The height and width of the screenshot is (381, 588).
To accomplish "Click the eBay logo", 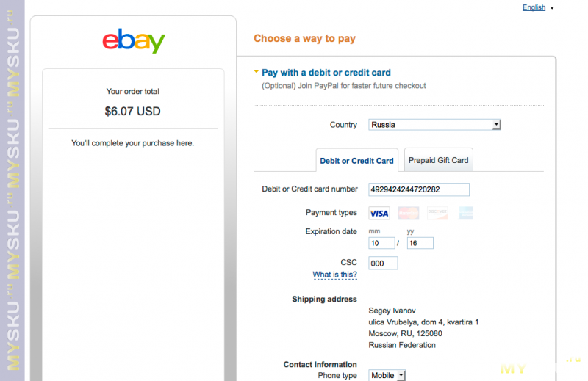I will pos(133,40).
